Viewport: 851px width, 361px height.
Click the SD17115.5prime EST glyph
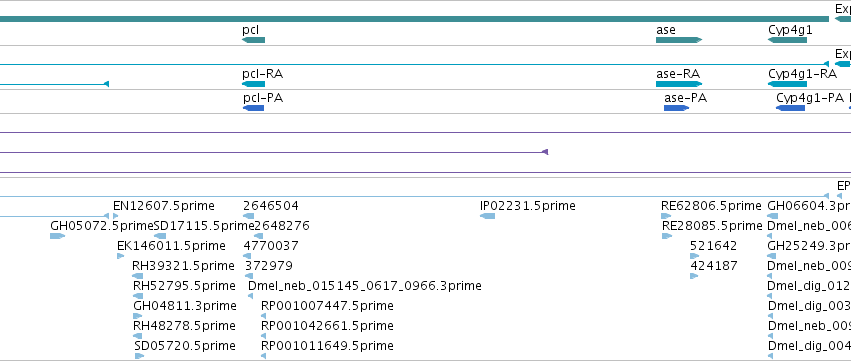pos(160,236)
